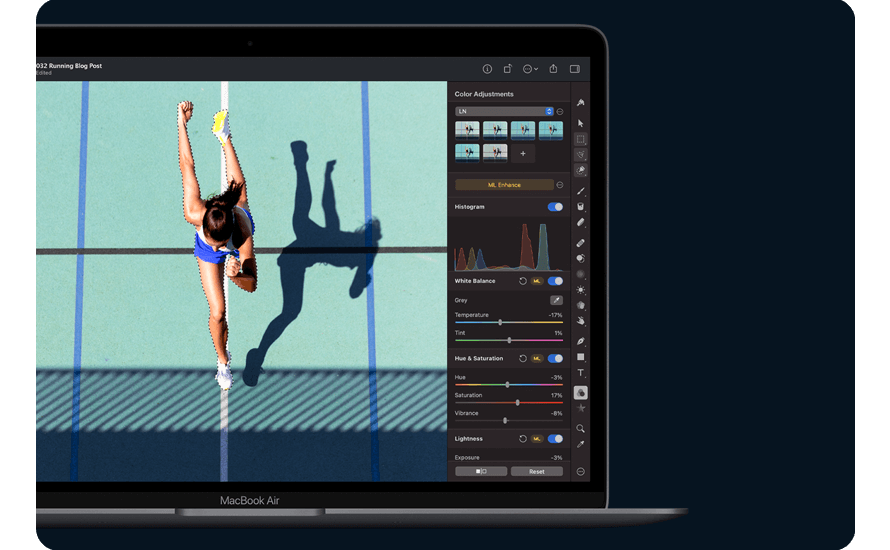
Task: Select the Repair bandage tool
Action: click(581, 243)
